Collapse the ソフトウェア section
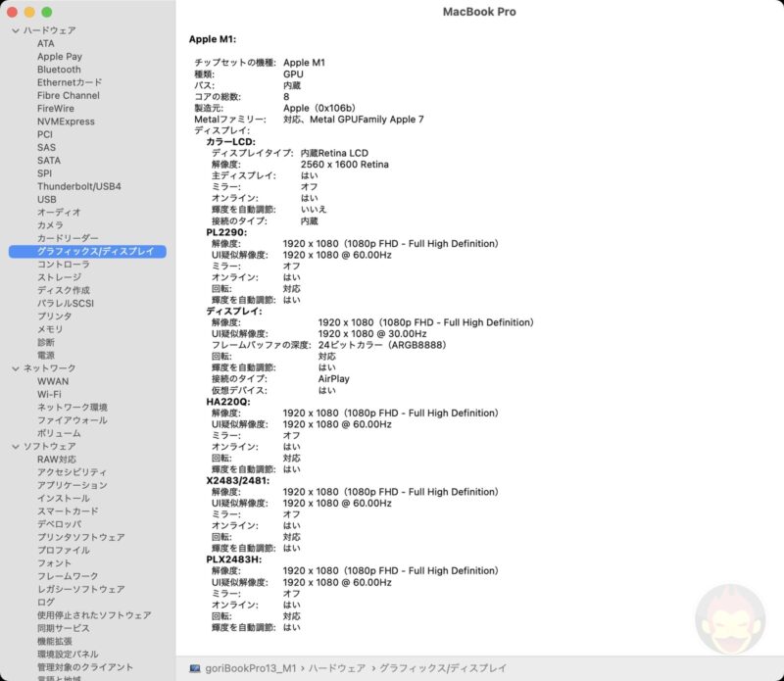 [15, 447]
